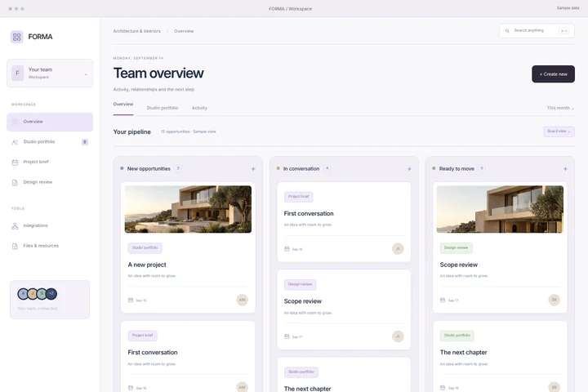Click date icon on In conversation Scope review card
The height and width of the screenshot is (392, 588).
(287, 336)
